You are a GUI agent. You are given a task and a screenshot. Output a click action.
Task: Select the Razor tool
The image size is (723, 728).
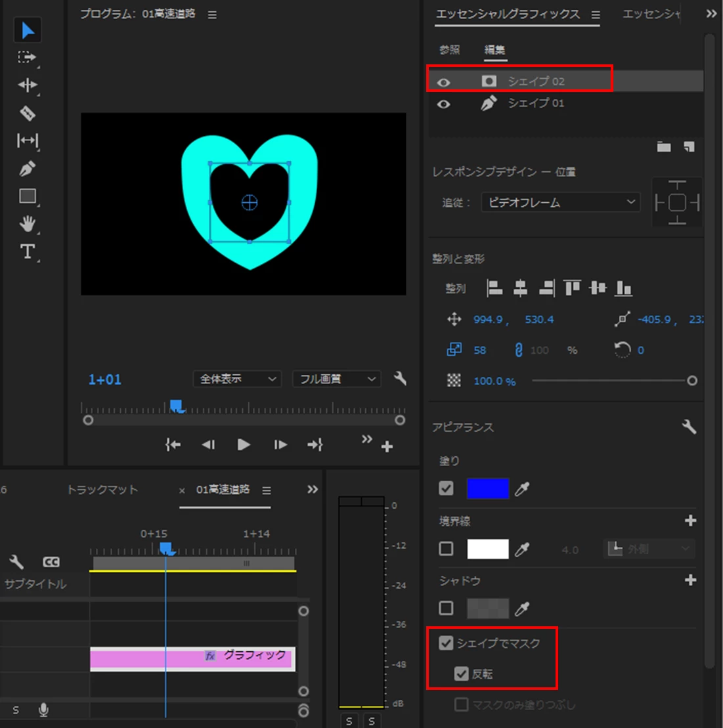pos(28,113)
